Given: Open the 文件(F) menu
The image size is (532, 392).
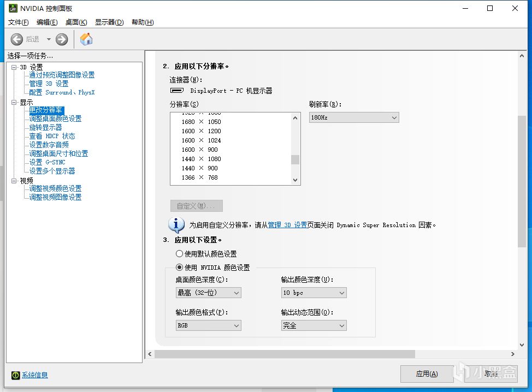Looking at the screenshot, I should point(19,22).
